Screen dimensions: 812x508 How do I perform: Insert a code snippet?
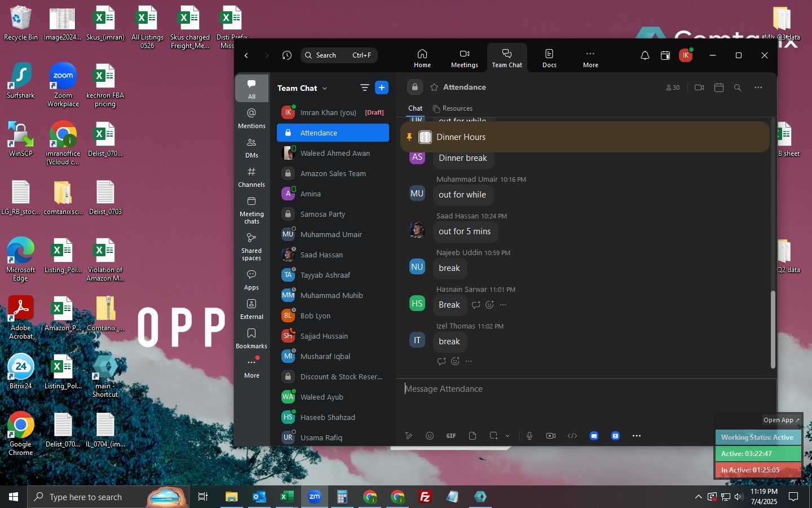click(x=572, y=436)
